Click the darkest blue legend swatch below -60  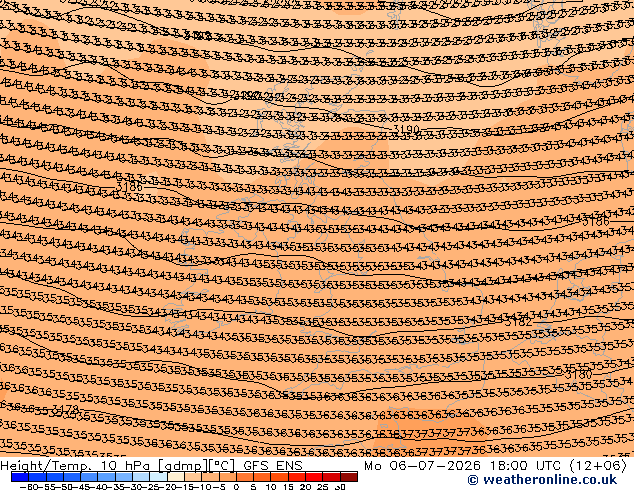click(x=20, y=477)
